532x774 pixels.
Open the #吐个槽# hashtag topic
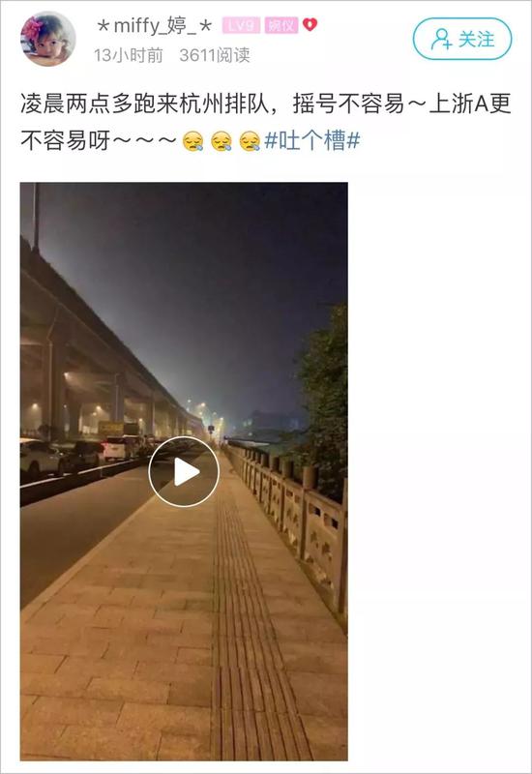(311, 141)
